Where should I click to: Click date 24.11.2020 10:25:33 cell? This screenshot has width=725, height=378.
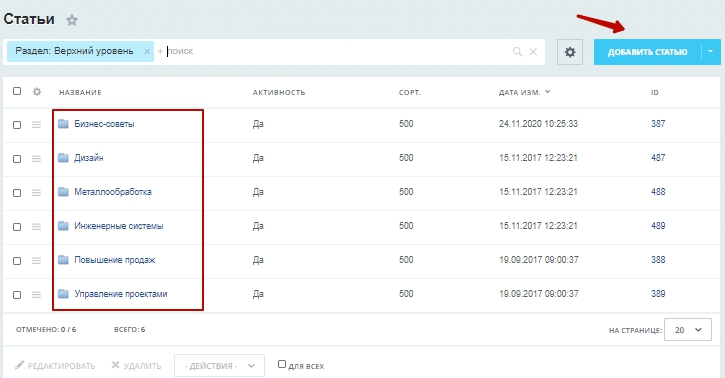[538, 124]
